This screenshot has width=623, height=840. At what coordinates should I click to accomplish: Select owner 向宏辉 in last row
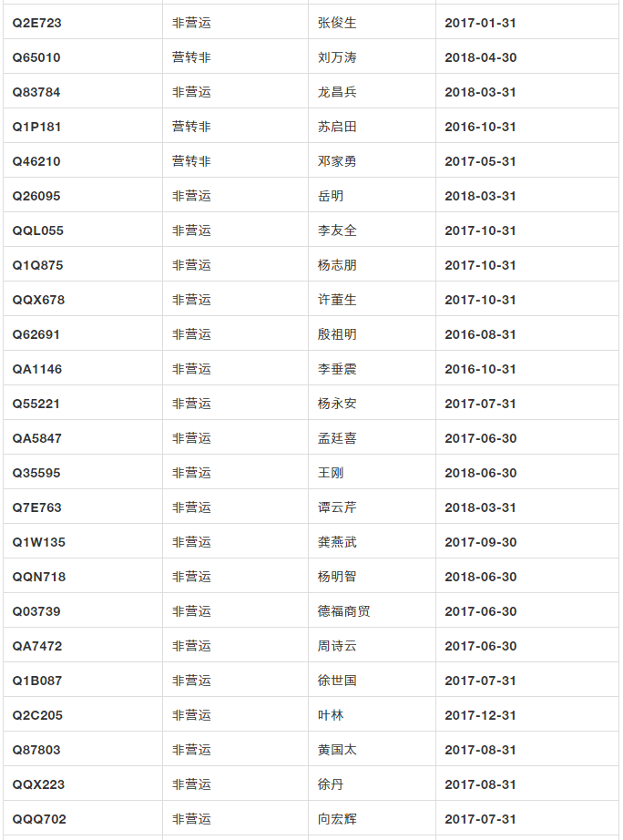pyautogui.click(x=337, y=819)
